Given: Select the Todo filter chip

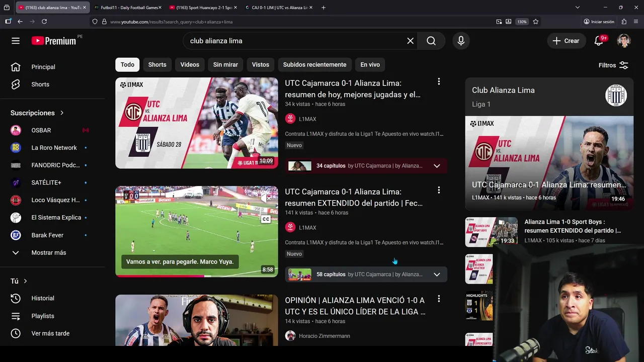Looking at the screenshot, I should (127, 65).
